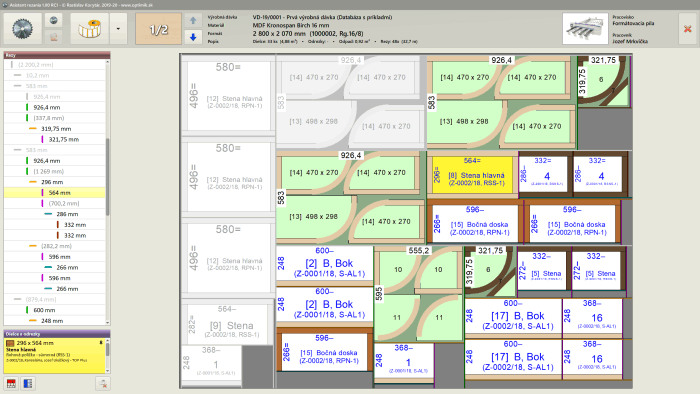Toggle the red-white layout view button
Image resolution: width=700 pixels, height=394 pixels.
click(11, 384)
